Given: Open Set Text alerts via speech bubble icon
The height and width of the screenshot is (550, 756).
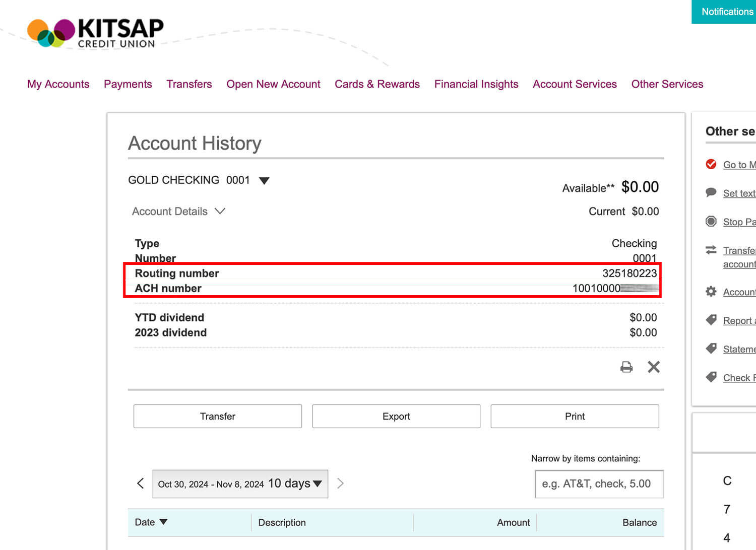Looking at the screenshot, I should [711, 192].
